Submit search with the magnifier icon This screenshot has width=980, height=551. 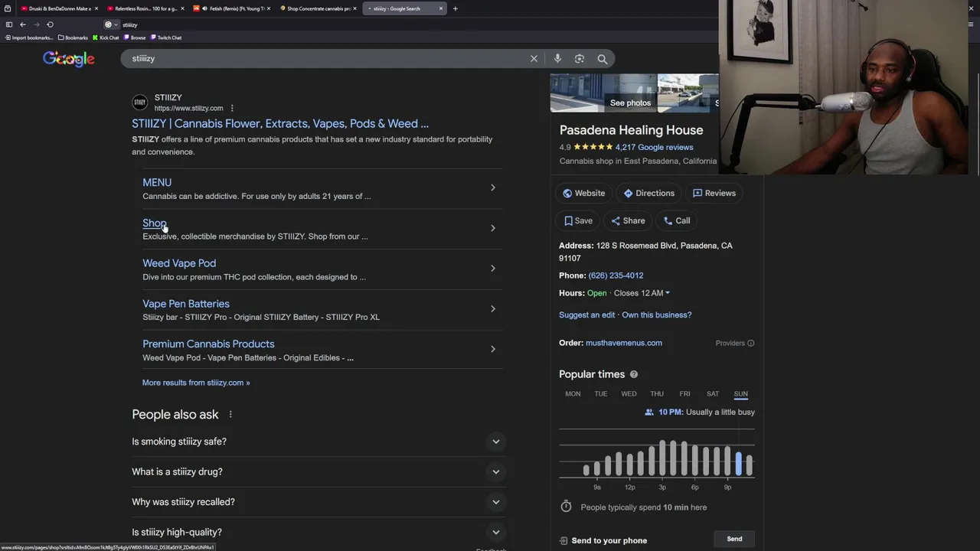click(x=603, y=59)
